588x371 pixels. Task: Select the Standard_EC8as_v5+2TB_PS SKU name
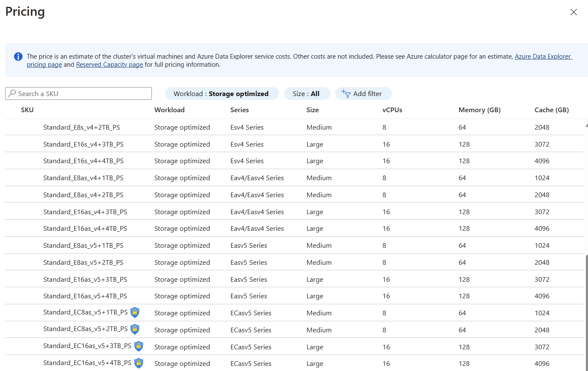click(86, 329)
